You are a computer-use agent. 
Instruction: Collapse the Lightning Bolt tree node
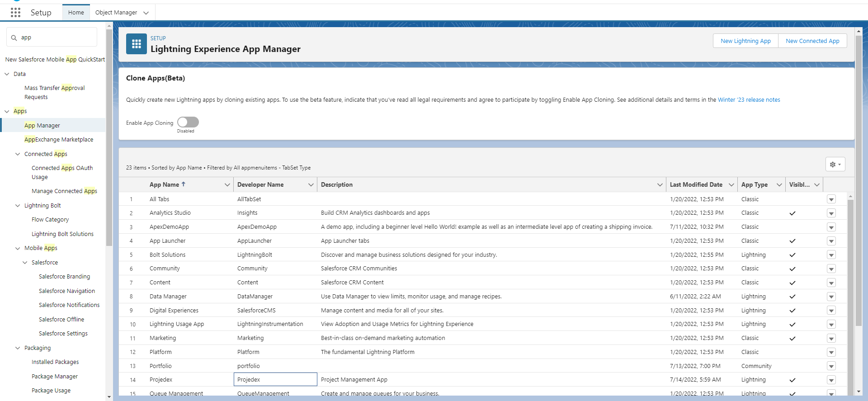pyautogui.click(x=18, y=206)
